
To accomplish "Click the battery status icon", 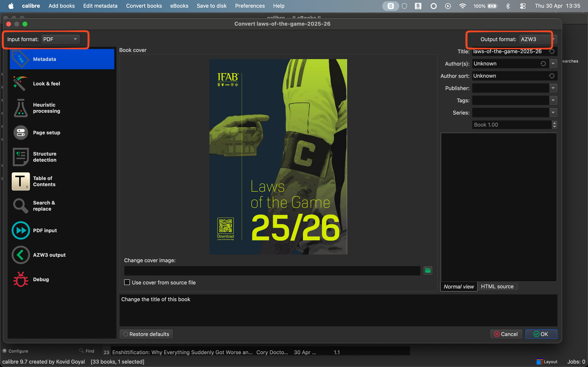I will coord(492,6).
